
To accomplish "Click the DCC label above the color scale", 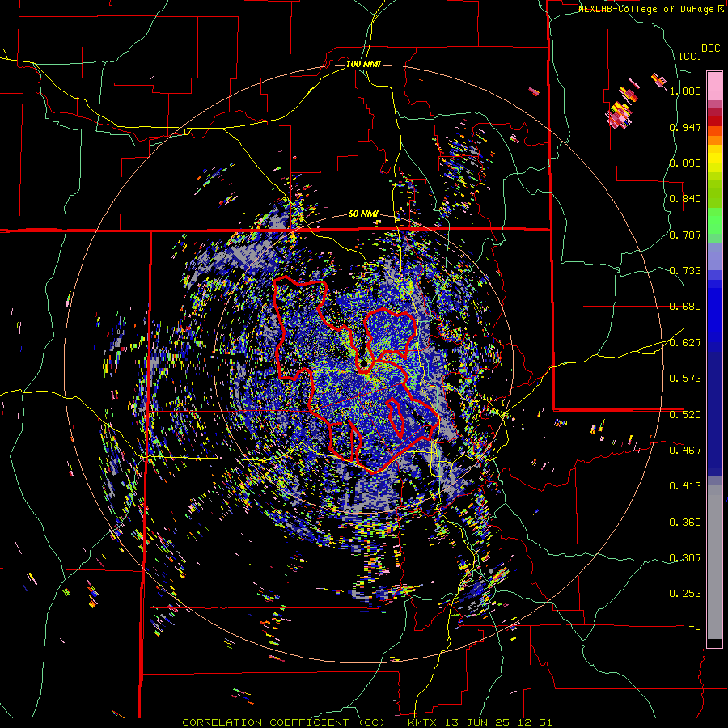I will tap(710, 49).
